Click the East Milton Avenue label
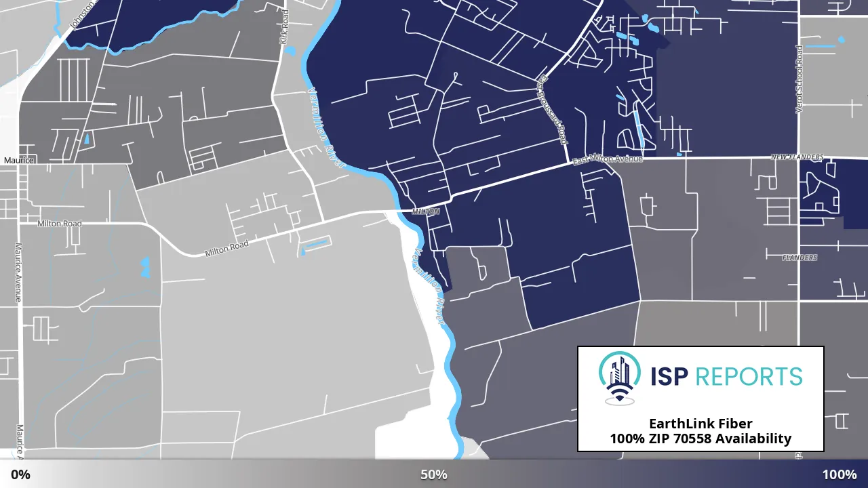Image resolution: width=868 pixels, height=488 pixels. click(608, 159)
